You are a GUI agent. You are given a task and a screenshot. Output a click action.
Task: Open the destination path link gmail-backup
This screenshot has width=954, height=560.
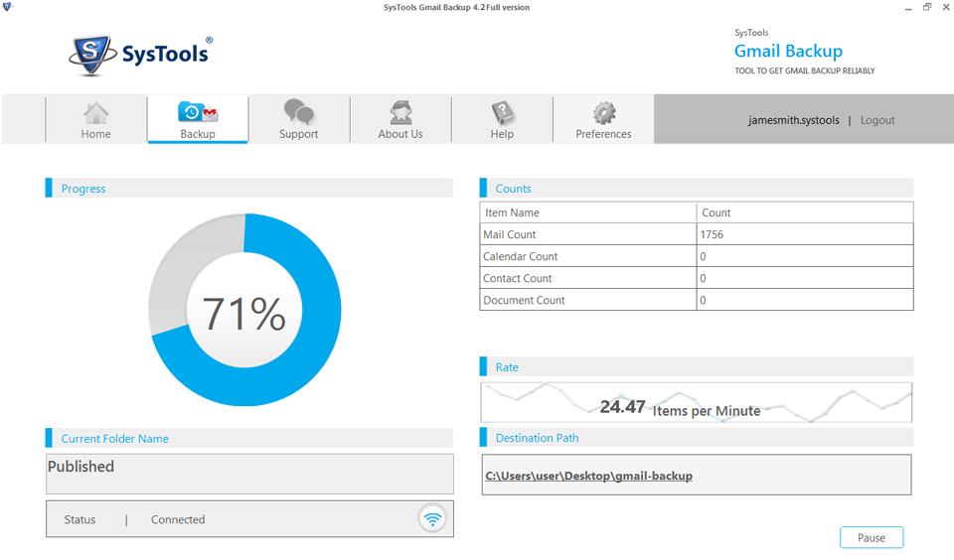coord(588,476)
